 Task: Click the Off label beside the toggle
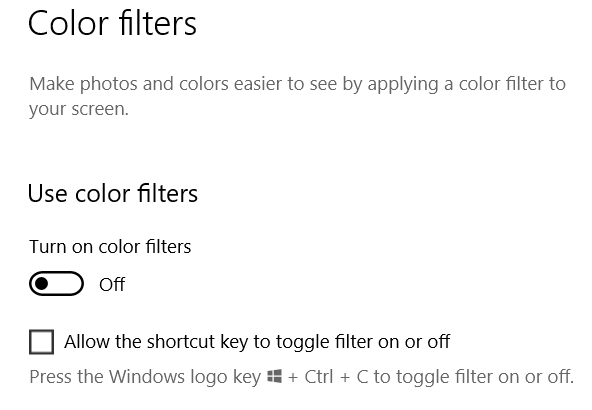[x=112, y=285]
